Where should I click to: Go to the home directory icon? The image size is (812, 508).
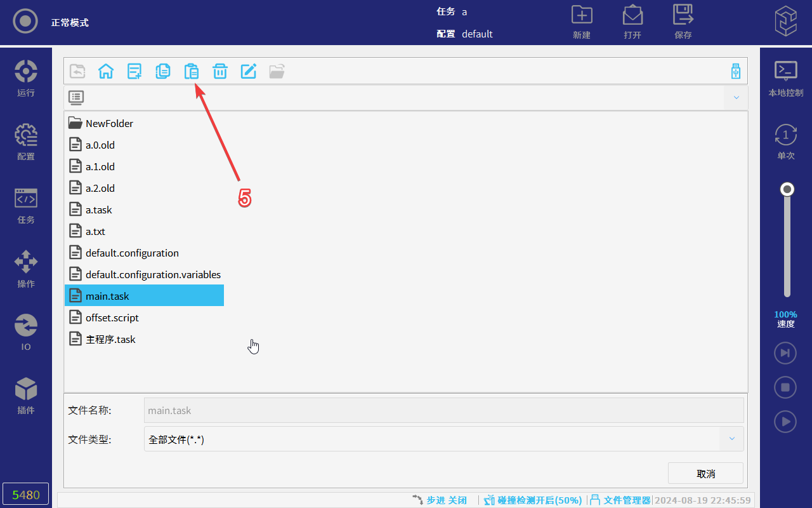(x=106, y=71)
